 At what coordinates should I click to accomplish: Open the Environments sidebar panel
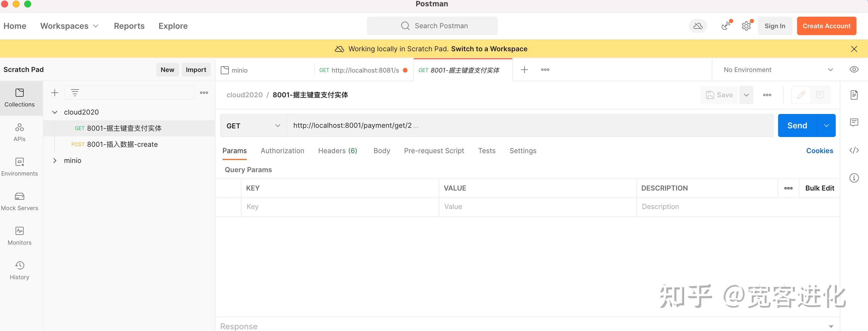coord(20,167)
